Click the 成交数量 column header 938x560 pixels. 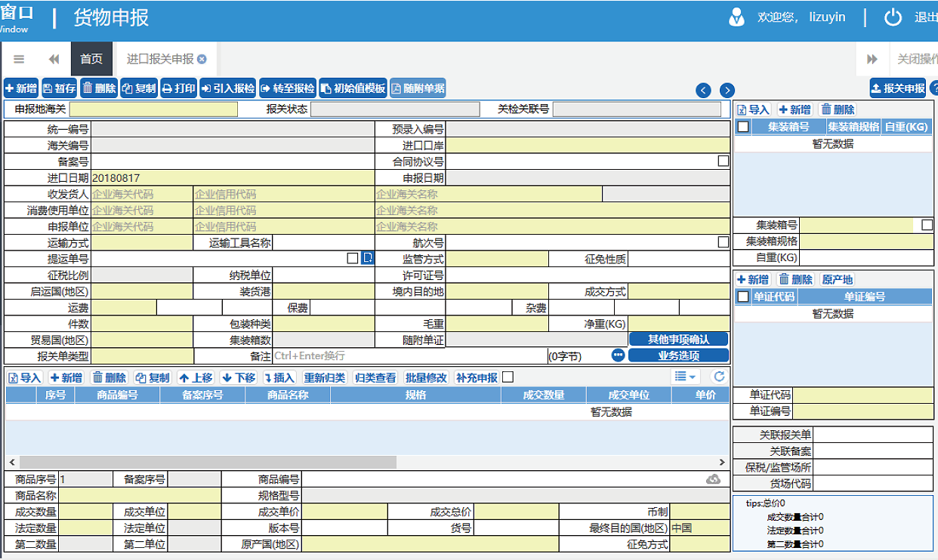click(544, 395)
